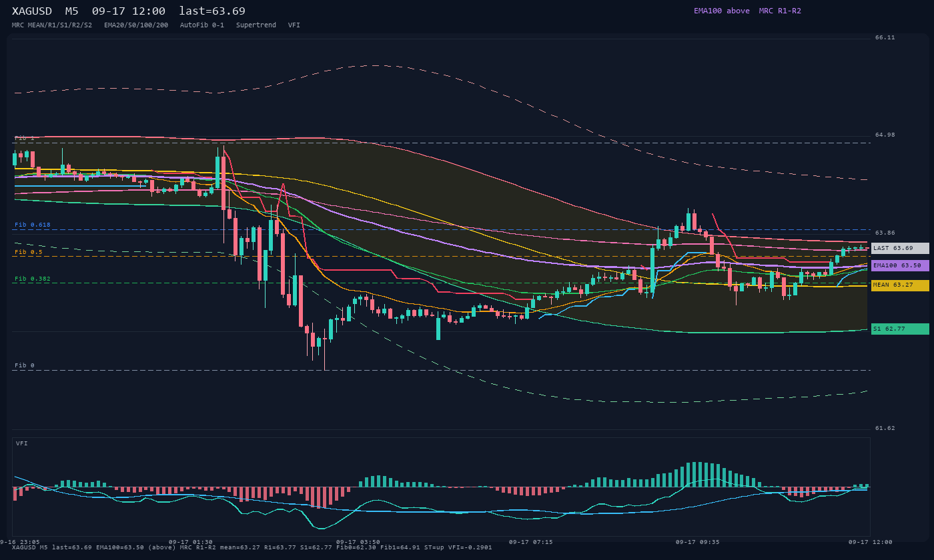The width and height of the screenshot is (934, 560).
Task: Click the 66.11 price axis label
Action: click(885, 37)
